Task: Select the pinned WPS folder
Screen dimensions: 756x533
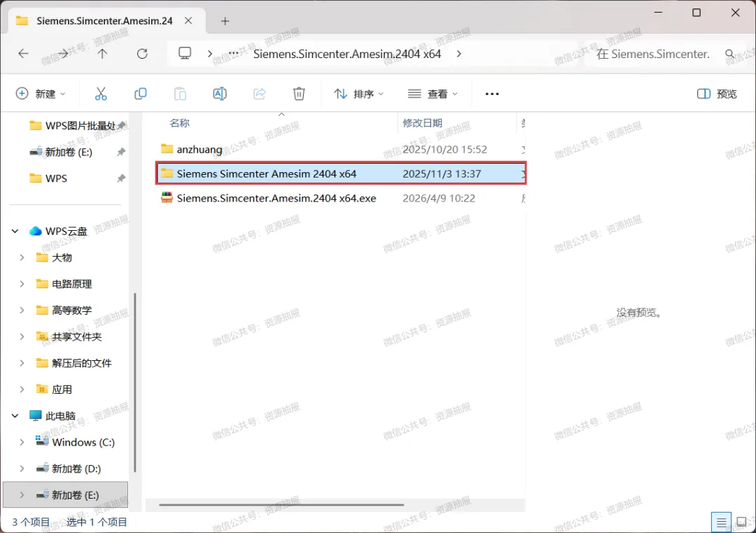Action: (x=49, y=178)
